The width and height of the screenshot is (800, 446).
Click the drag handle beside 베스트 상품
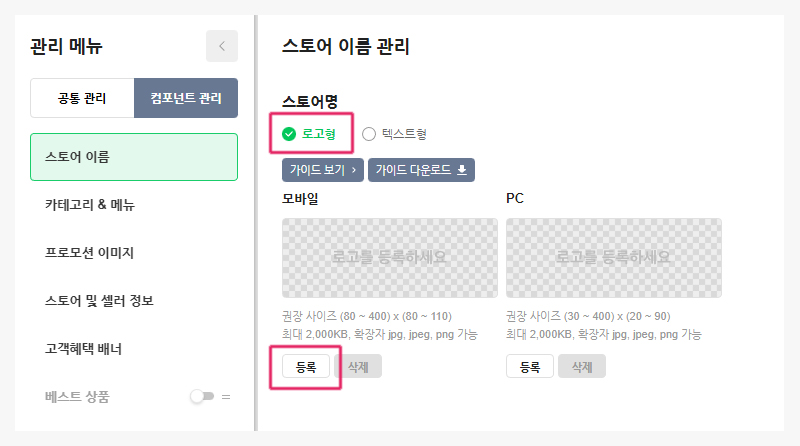[x=226, y=397]
